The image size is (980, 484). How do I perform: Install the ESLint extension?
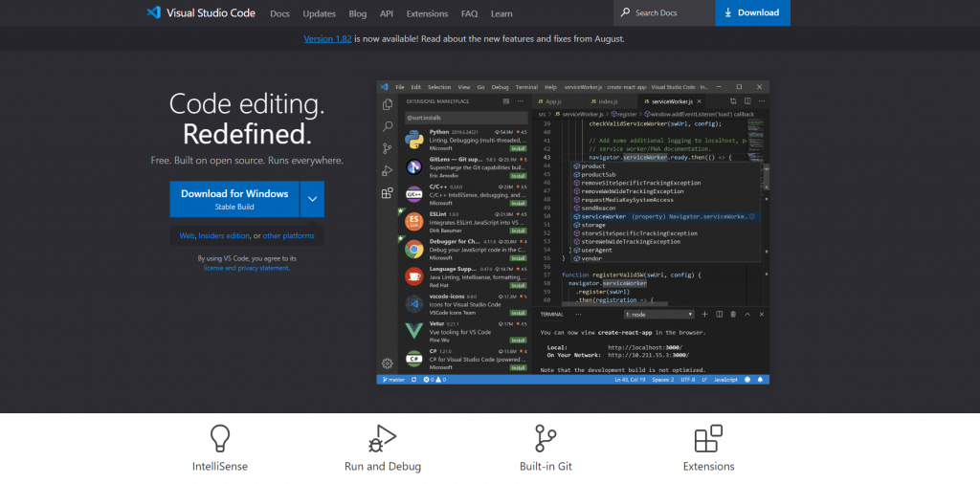point(518,231)
